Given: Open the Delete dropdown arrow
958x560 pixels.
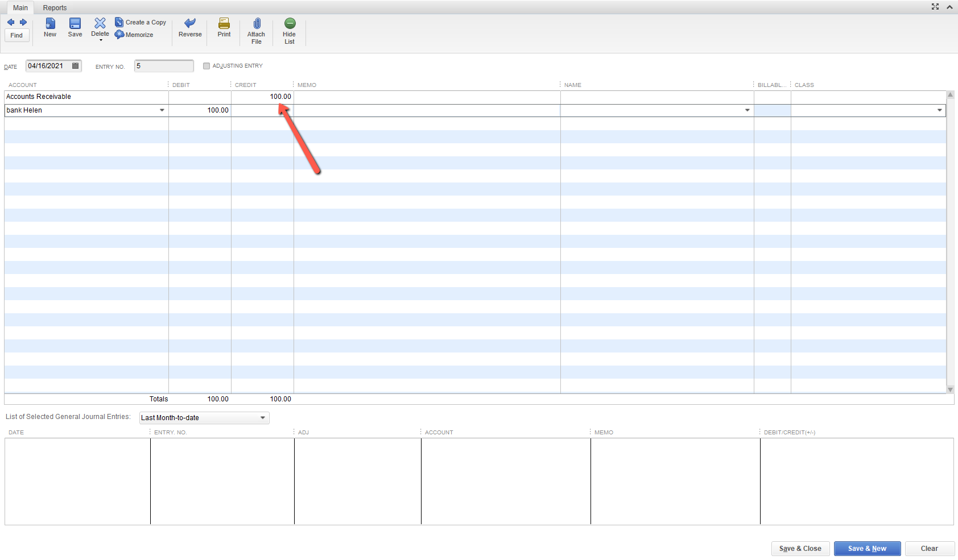Looking at the screenshot, I should (101, 40).
